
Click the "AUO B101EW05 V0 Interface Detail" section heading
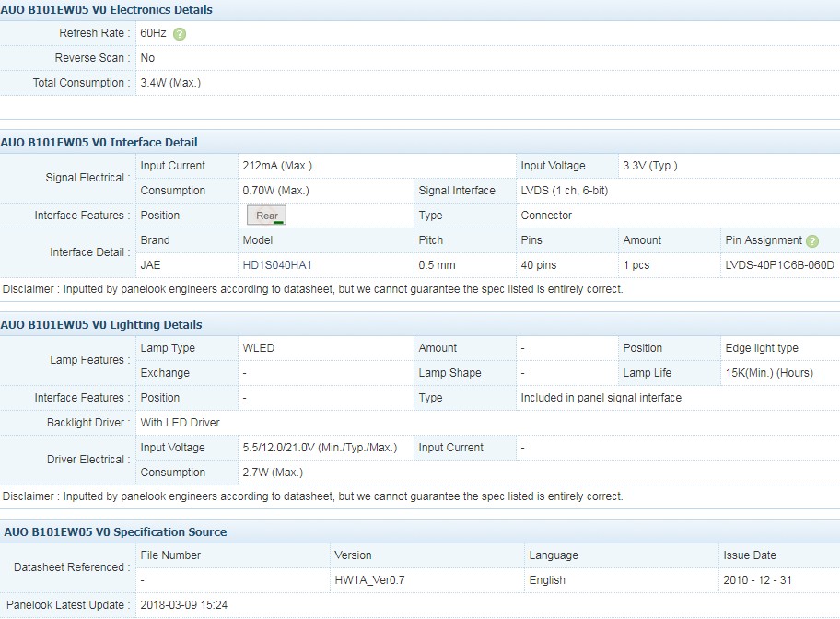[99, 143]
